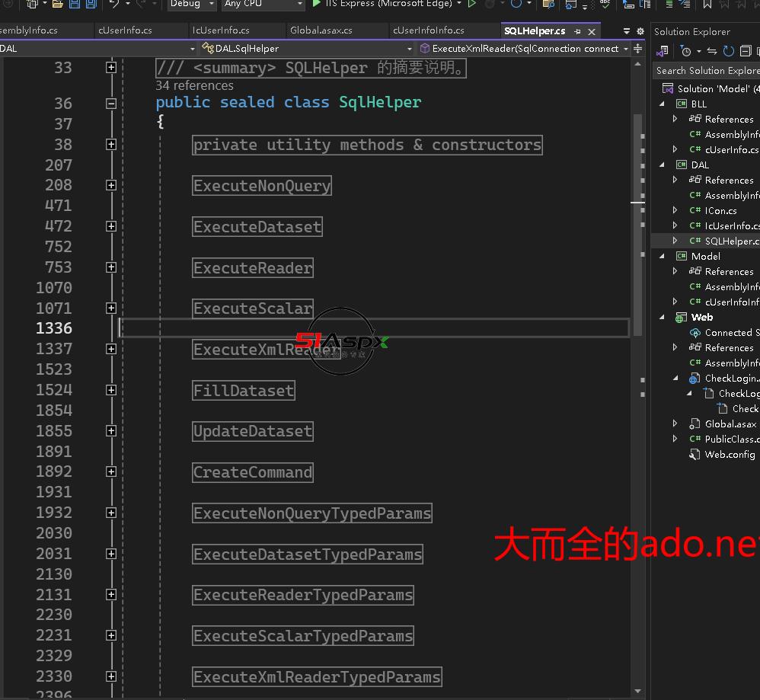Expand References under BLL project
Screen dimensions: 760x700
tap(675, 119)
